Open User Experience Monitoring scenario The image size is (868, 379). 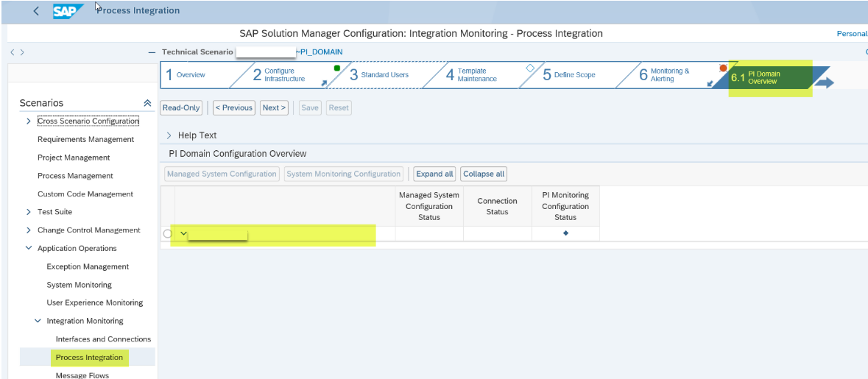point(95,302)
